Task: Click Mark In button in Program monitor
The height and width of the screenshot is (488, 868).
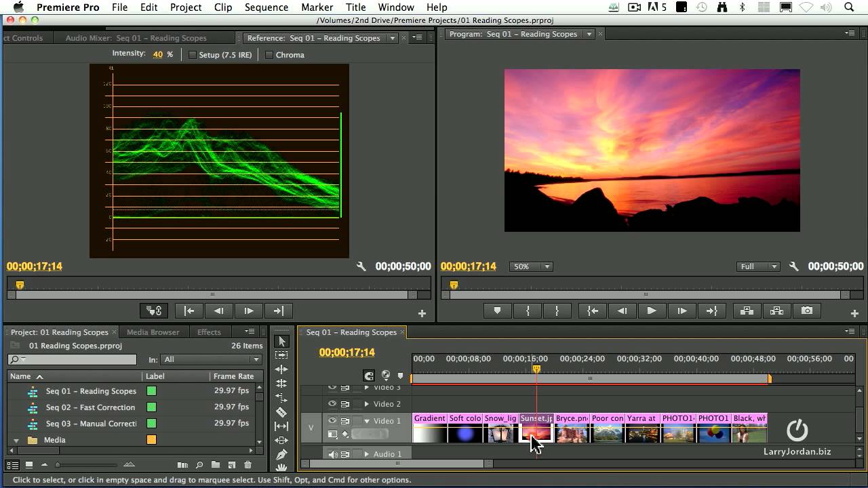Action: tap(527, 310)
